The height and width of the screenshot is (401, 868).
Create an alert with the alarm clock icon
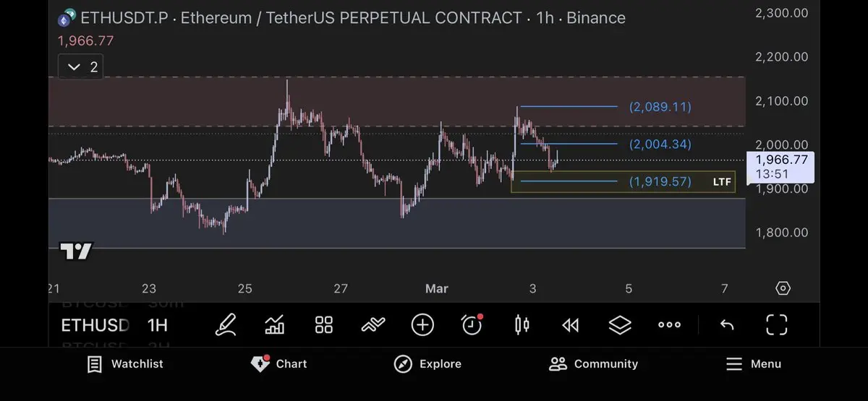point(472,325)
